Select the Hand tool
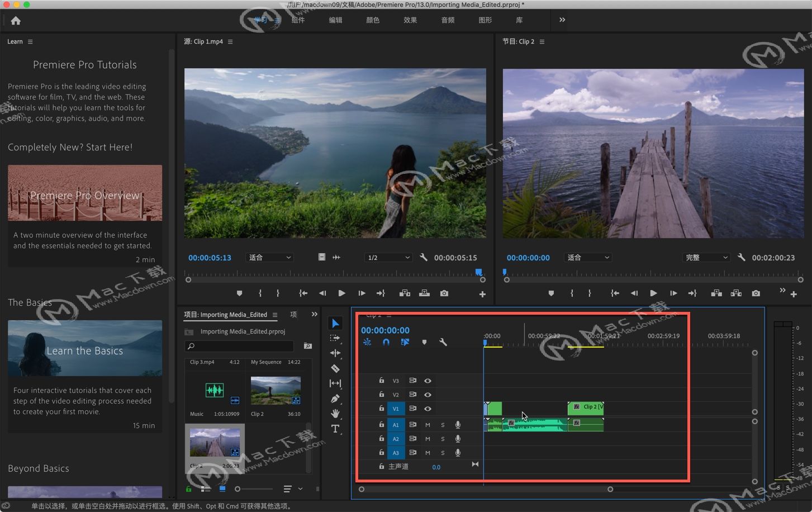812x512 pixels. (335, 414)
